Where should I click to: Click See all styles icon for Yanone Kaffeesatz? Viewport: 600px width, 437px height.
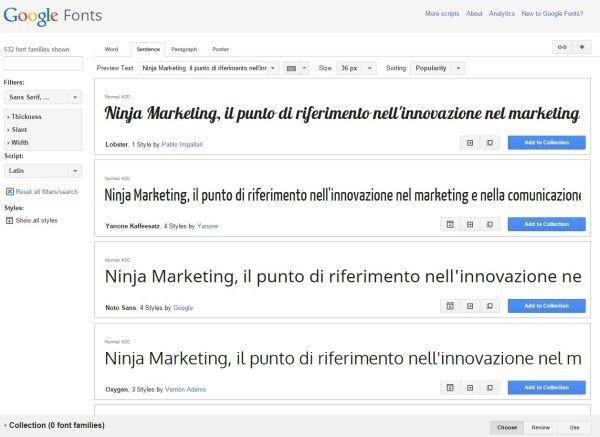pyautogui.click(x=450, y=224)
